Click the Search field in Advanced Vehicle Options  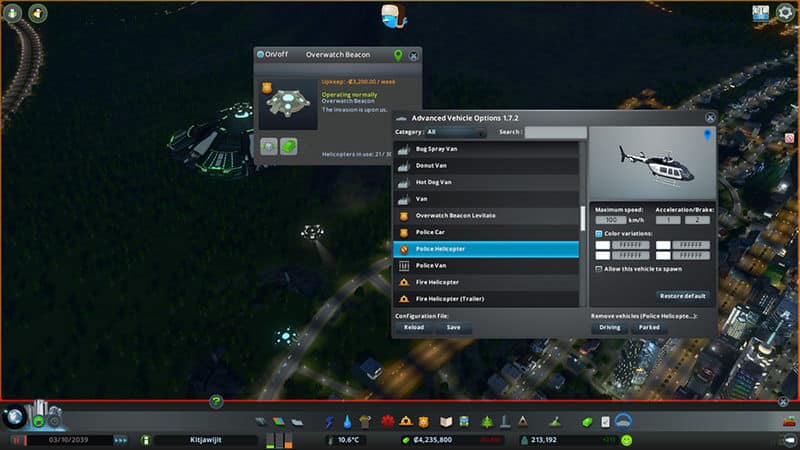click(x=555, y=132)
